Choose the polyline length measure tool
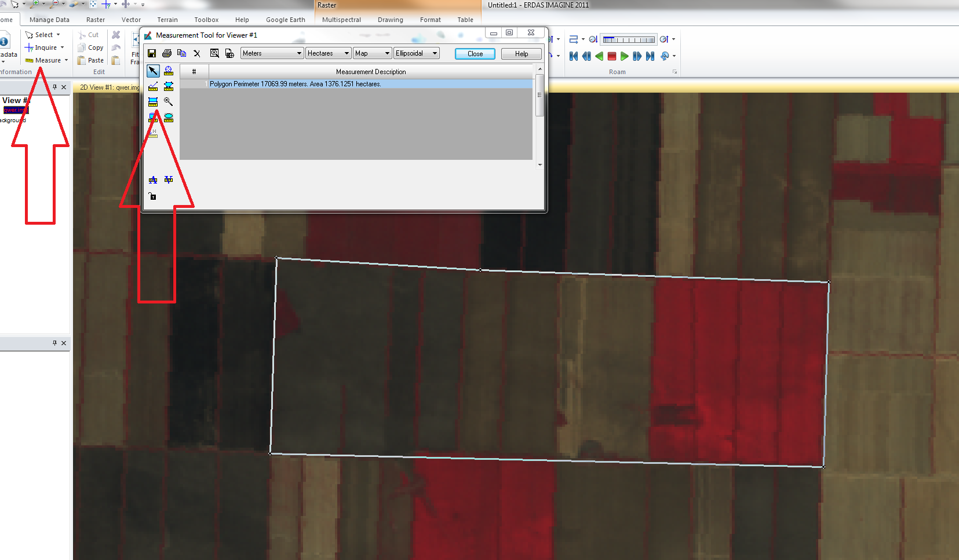The width and height of the screenshot is (959, 560). click(153, 86)
